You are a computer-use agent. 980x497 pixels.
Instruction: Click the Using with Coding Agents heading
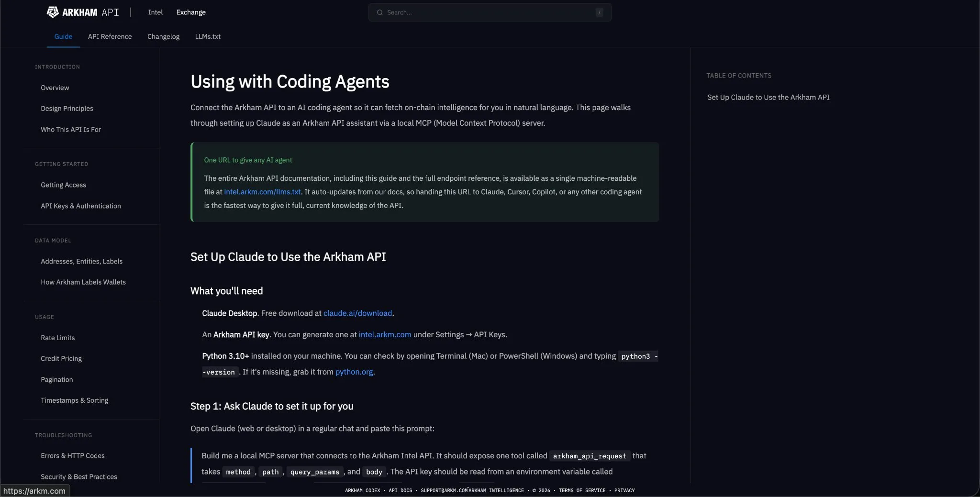click(x=290, y=82)
